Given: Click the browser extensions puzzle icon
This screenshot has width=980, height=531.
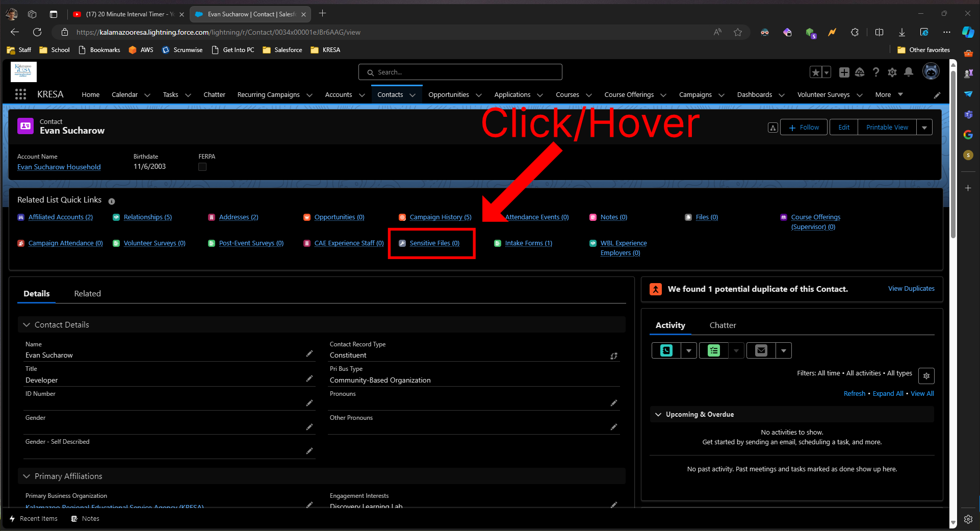Looking at the screenshot, I should pyautogui.click(x=855, y=32).
